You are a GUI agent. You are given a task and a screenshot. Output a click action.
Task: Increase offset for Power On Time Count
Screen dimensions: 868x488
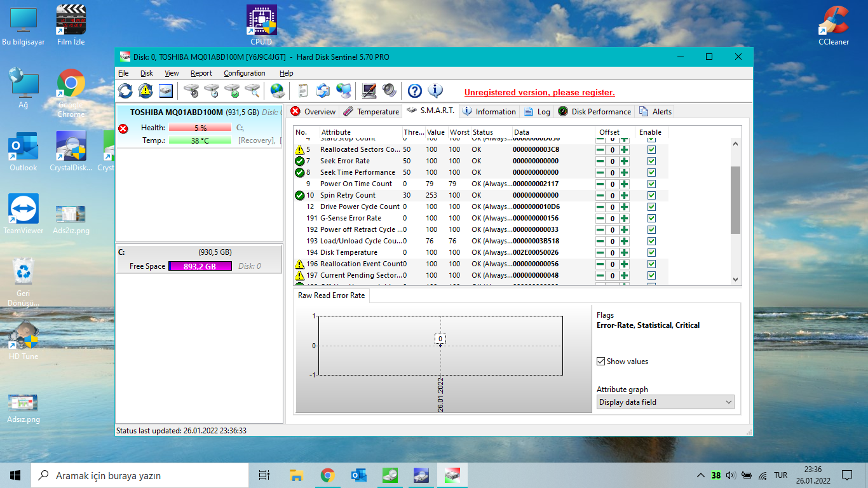coord(624,184)
